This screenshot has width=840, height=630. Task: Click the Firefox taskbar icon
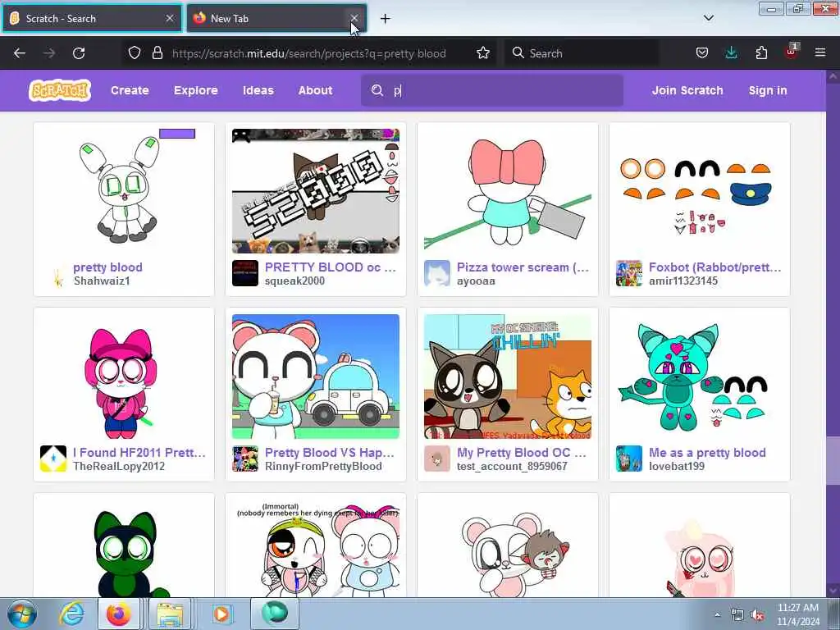[119, 614]
